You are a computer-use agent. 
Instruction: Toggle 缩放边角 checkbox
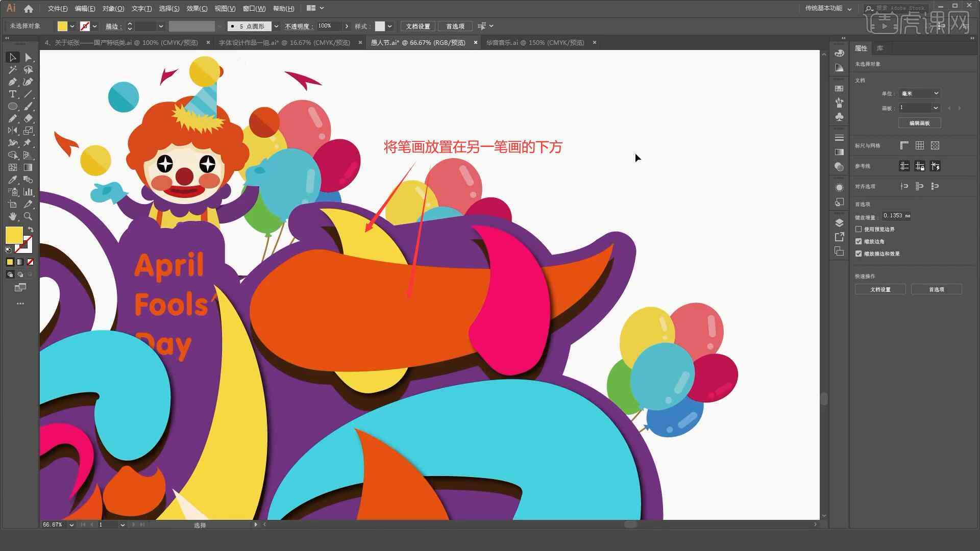coord(858,241)
